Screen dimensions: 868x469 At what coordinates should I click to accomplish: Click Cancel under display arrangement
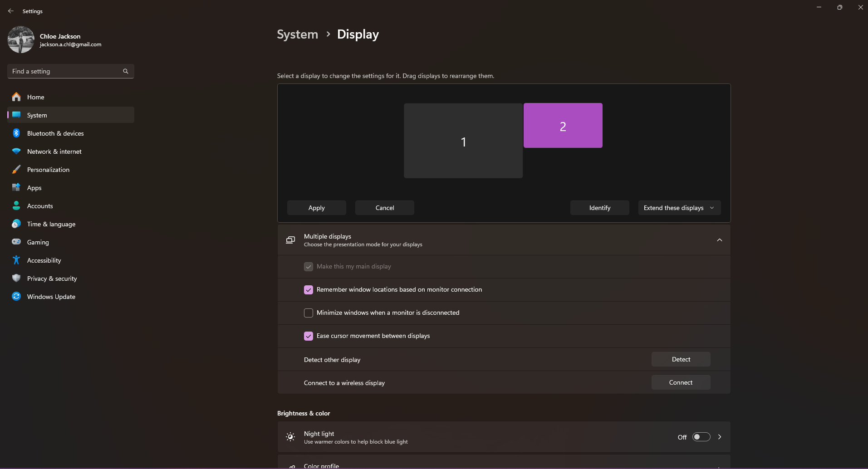[385, 208]
